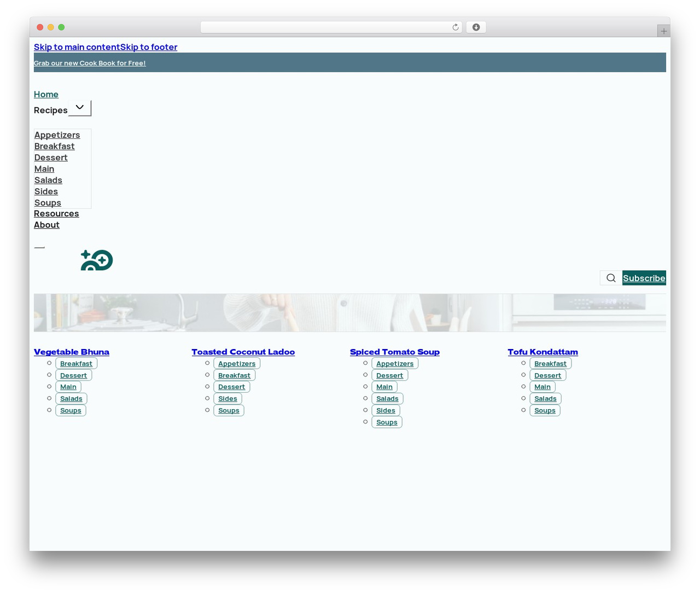Go to the Home page

click(46, 95)
